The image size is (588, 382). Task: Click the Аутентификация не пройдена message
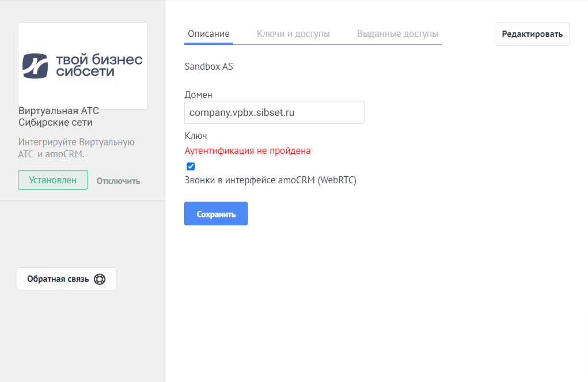[x=248, y=151]
